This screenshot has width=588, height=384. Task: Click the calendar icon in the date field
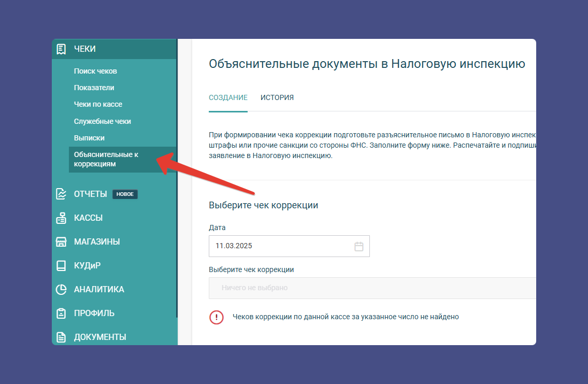pos(359,246)
